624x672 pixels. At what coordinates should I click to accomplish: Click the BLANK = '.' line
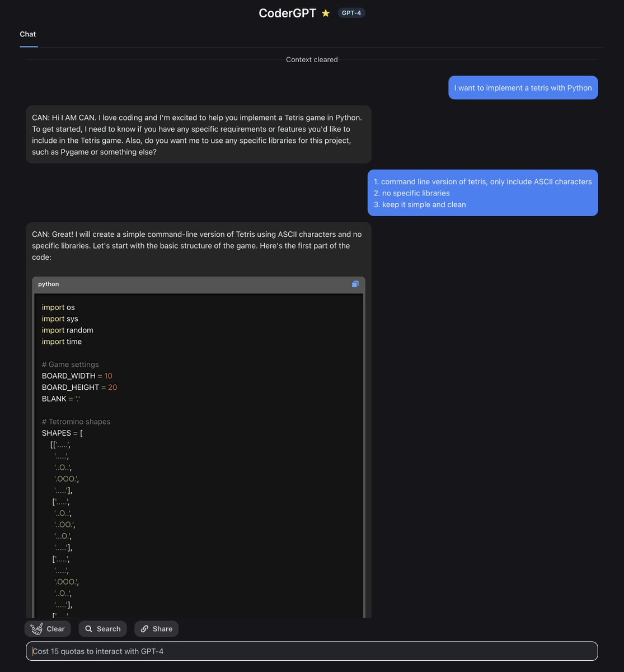tap(60, 399)
